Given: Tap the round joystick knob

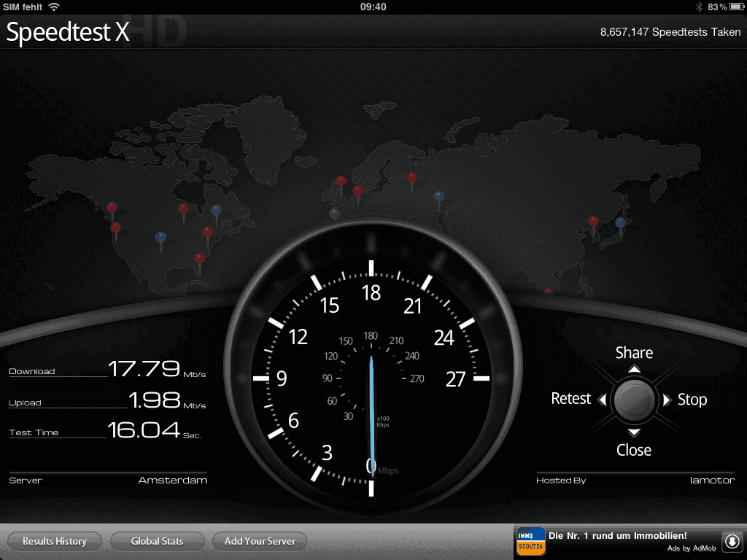Looking at the screenshot, I should click(x=634, y=400).
